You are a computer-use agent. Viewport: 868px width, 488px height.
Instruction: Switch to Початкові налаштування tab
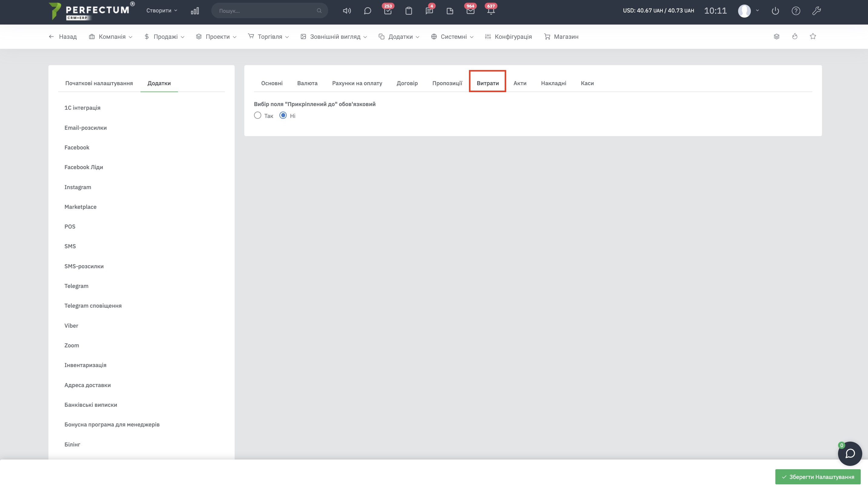tap(99, 83)
